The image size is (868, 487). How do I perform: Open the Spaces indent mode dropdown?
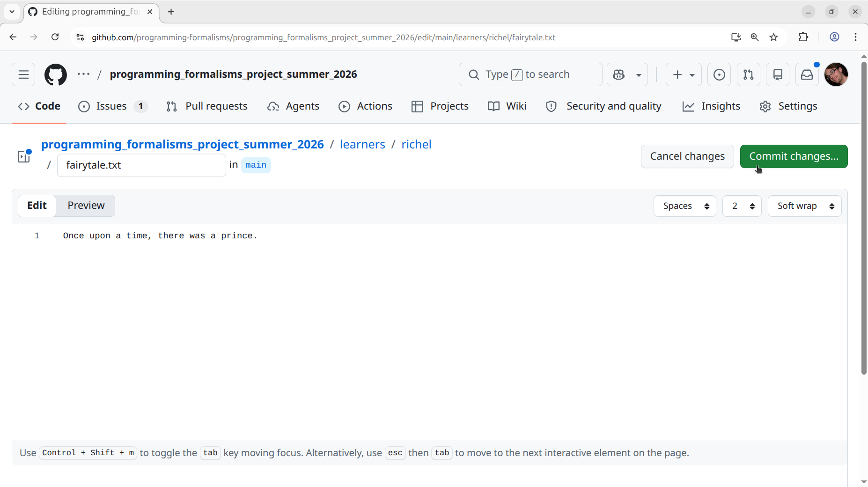685,206
